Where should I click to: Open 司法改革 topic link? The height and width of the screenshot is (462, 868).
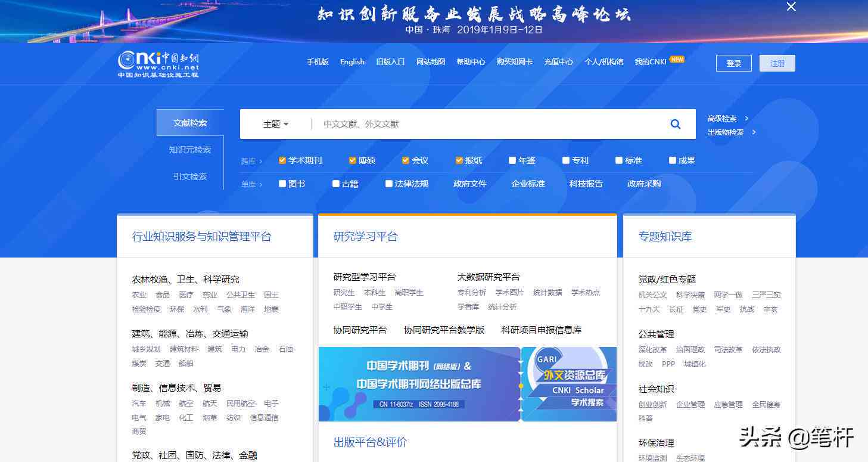[729, 350]
